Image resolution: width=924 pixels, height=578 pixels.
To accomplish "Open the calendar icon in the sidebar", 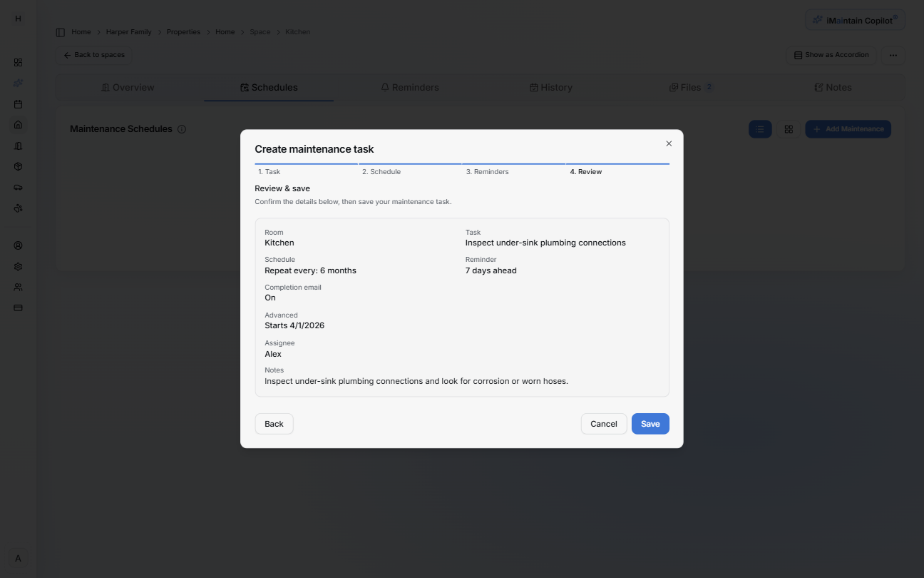I will tap(18, 103).
